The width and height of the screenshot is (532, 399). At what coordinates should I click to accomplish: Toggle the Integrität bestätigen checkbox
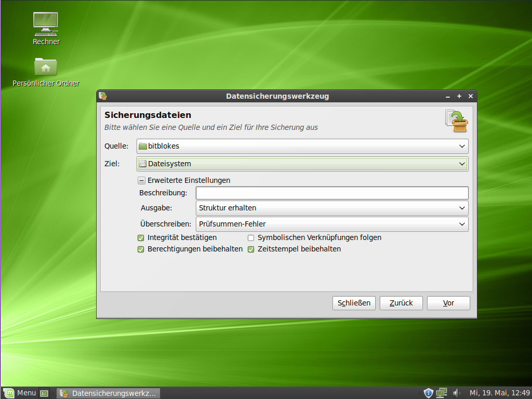pos(141,238)
